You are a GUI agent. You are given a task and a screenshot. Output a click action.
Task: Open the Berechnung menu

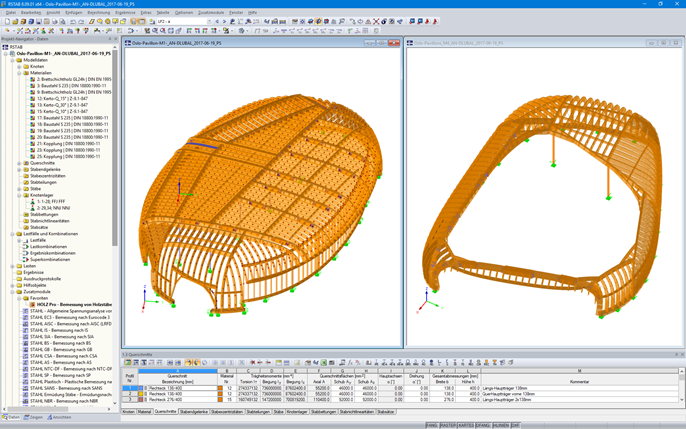pyautogui.click(x=98, y=13)
